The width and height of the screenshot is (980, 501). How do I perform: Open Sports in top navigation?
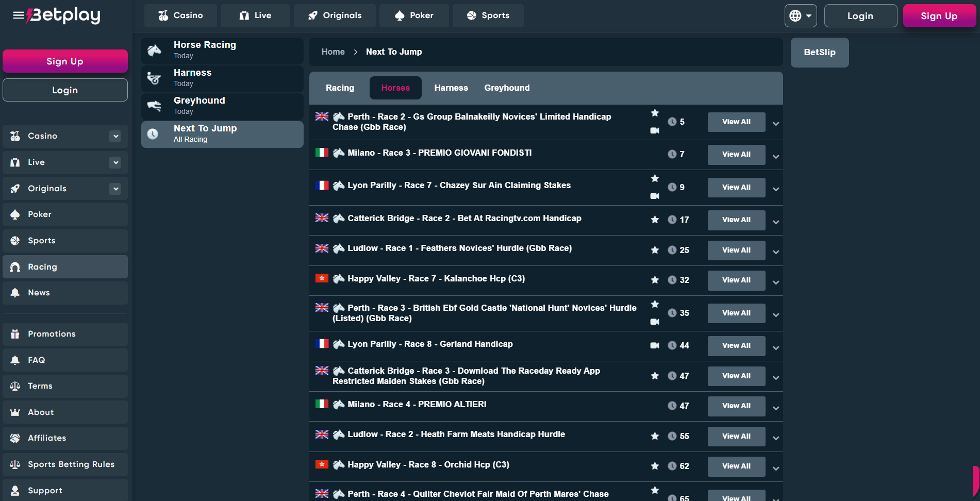point(488,15)
